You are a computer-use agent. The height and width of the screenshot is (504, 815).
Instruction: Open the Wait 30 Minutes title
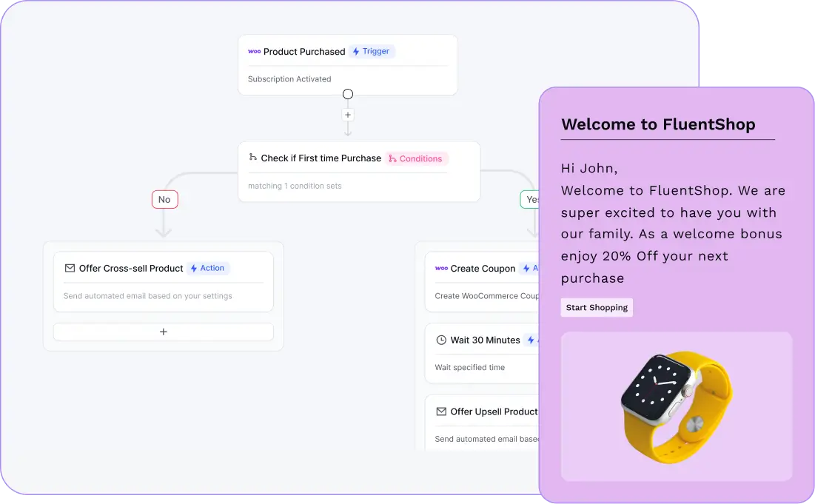(x=485, y=340)
